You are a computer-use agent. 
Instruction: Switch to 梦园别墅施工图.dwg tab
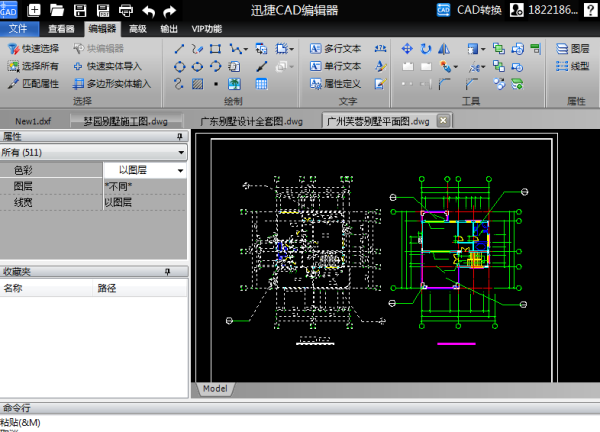click(126, 121)
